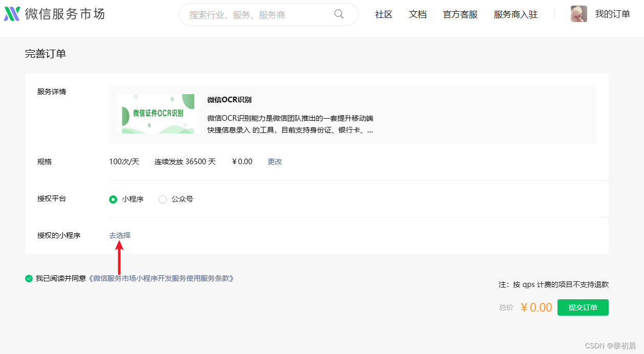
Task: Click the 我已阅读并同意 text
Action: pos(61,279)
